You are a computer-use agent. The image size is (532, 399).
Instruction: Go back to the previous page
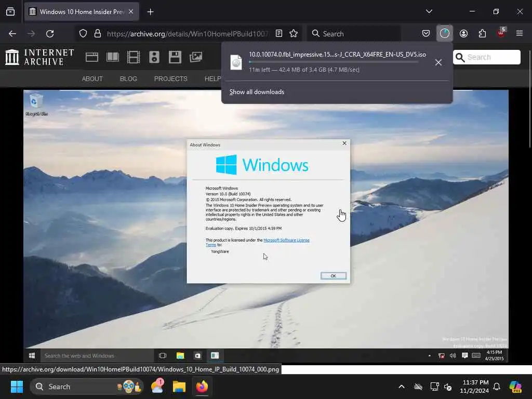(x=12, y=34)
